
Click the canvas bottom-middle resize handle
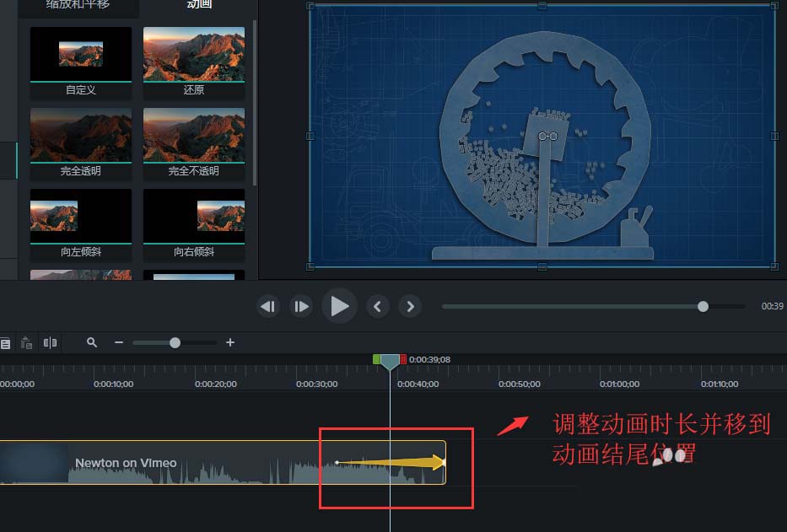tap(542, 266)
